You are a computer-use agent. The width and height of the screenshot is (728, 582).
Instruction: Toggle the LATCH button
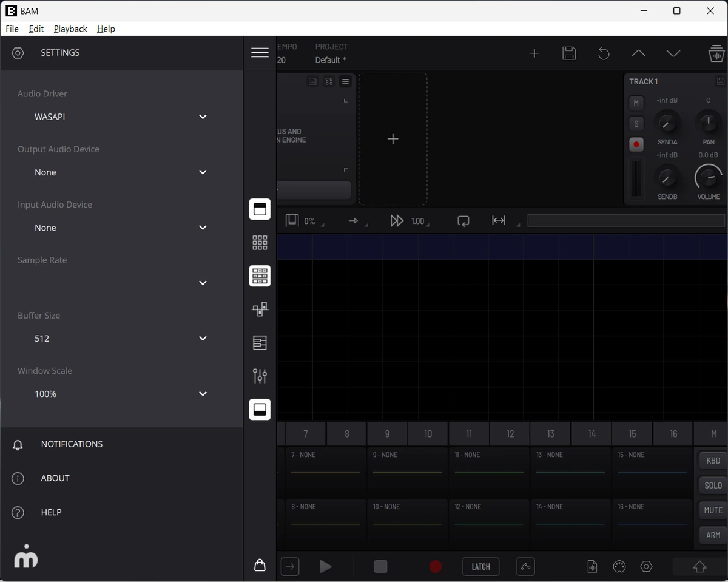[480, 567]
